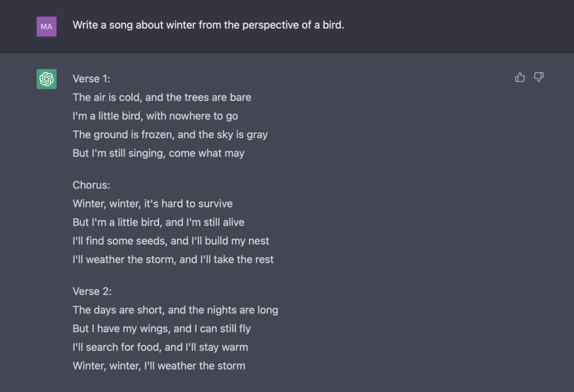Click the line ending "I'll take the rest"

click(x=173, y=259)
